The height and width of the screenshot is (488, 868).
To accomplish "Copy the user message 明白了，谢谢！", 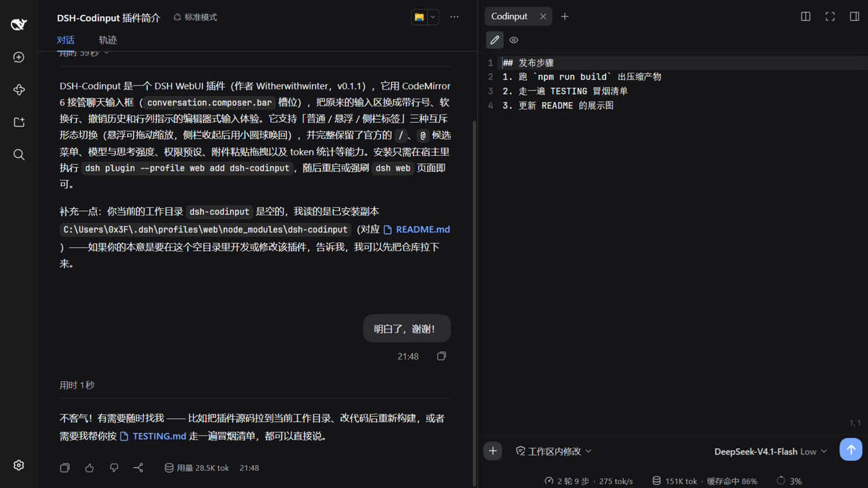I will [441, 356].
